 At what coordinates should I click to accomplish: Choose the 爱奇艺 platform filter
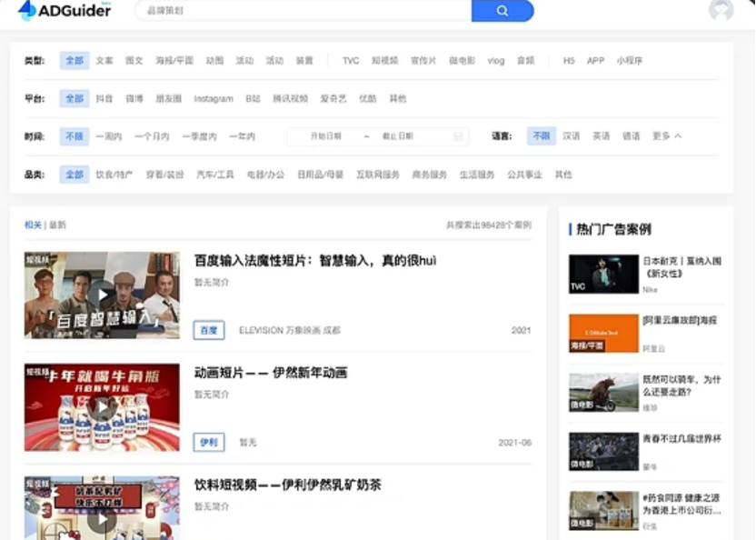pos(333,98)
